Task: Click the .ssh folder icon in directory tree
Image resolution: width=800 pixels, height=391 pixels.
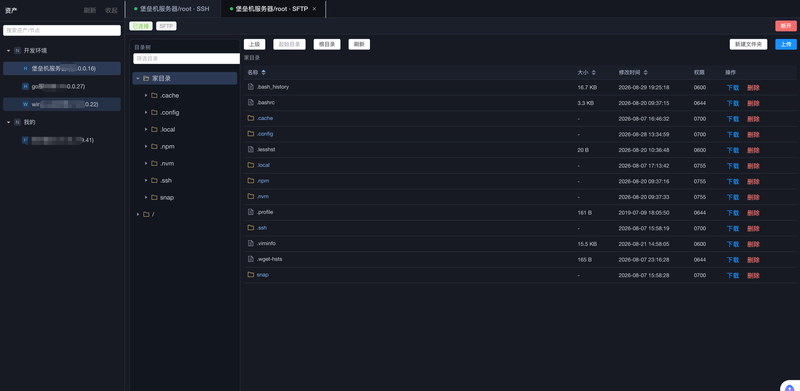Action: click(x=154, y=180)
